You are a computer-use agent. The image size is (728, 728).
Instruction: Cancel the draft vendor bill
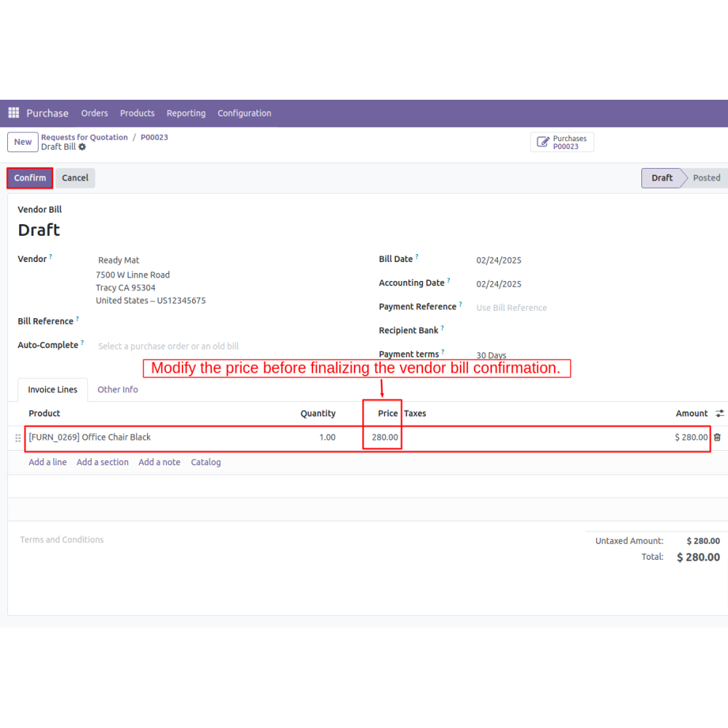[x=75, y=178]
